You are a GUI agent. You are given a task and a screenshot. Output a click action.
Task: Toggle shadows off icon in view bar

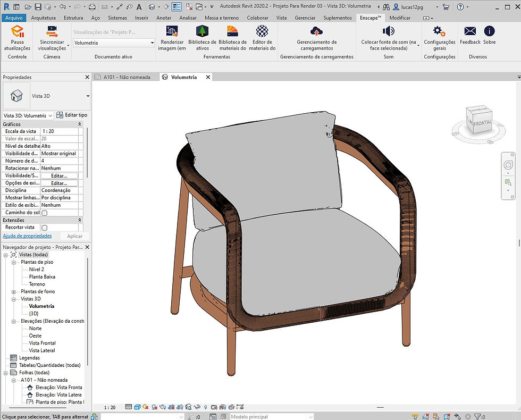[x=154, y=407]
